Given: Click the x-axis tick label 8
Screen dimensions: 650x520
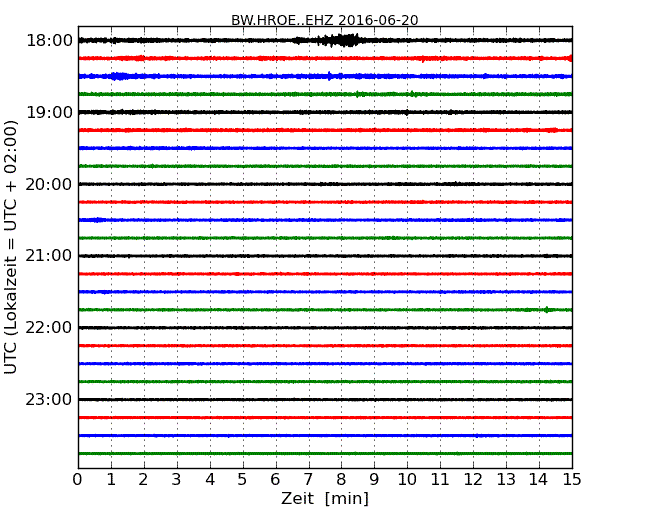Looking at the screenshot, I should pyautogui.click(x=341, y=480).
